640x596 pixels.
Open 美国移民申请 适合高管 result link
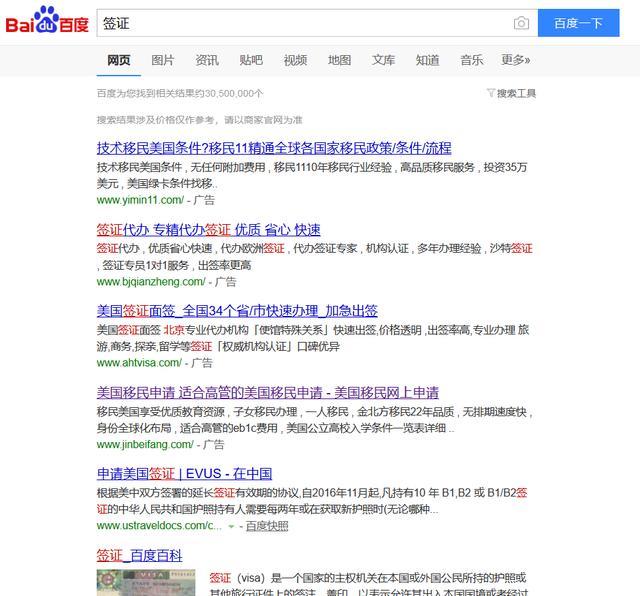(x=268, y=393)
